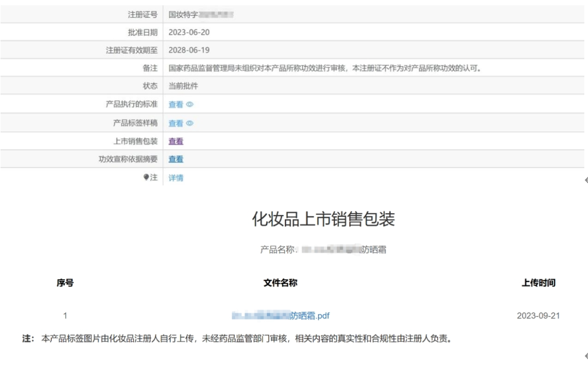588x365 pixels.
Task: Select the status value 当前批件
Action: (183, 86)
